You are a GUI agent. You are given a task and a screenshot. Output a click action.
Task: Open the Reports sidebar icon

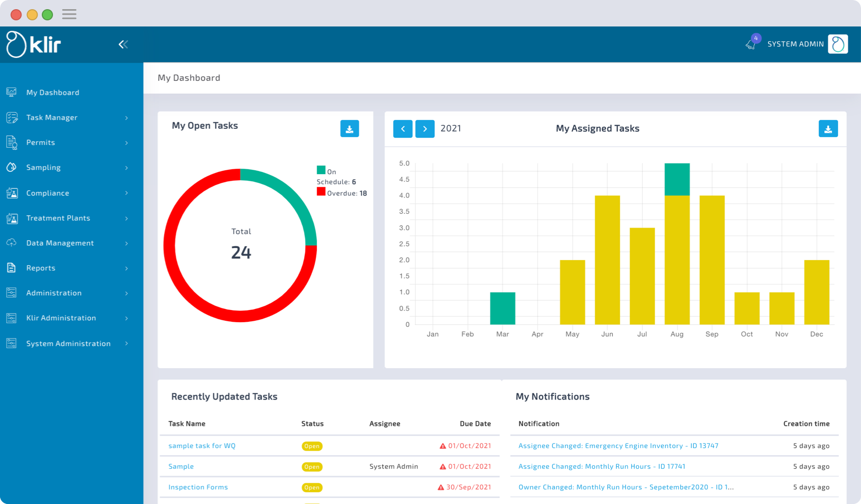pyautogui.click(x=11, y=268)
